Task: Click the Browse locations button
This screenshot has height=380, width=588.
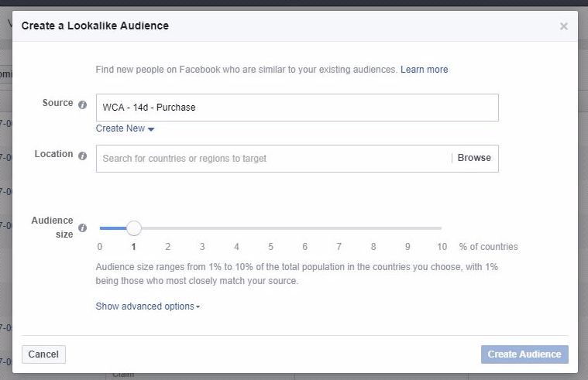Action: point(474,158)
